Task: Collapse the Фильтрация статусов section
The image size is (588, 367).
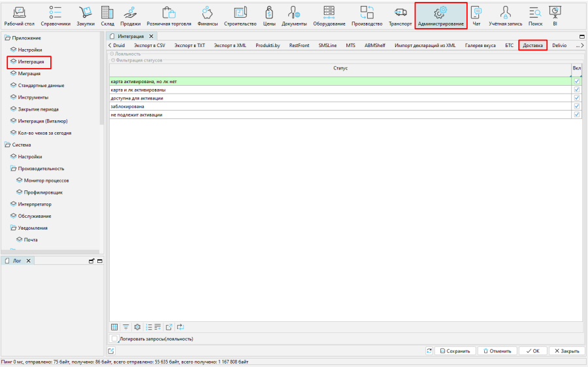Action: coord(112,60)
